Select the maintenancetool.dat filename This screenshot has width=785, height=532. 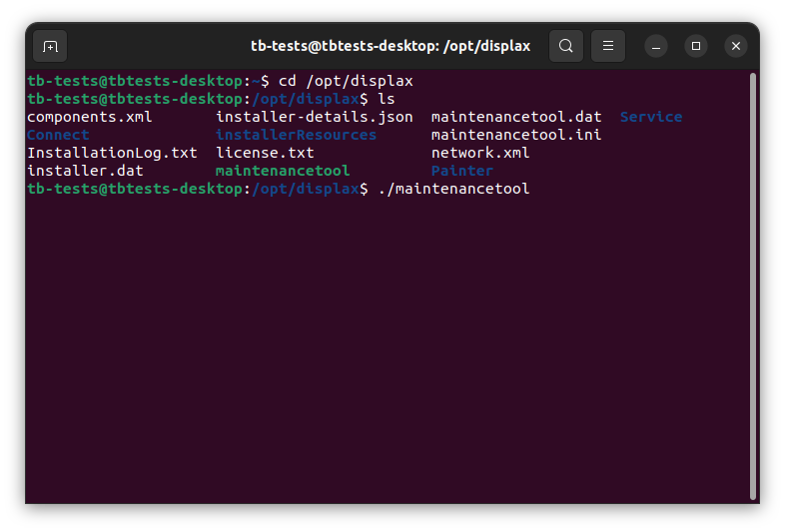(516, 117)
